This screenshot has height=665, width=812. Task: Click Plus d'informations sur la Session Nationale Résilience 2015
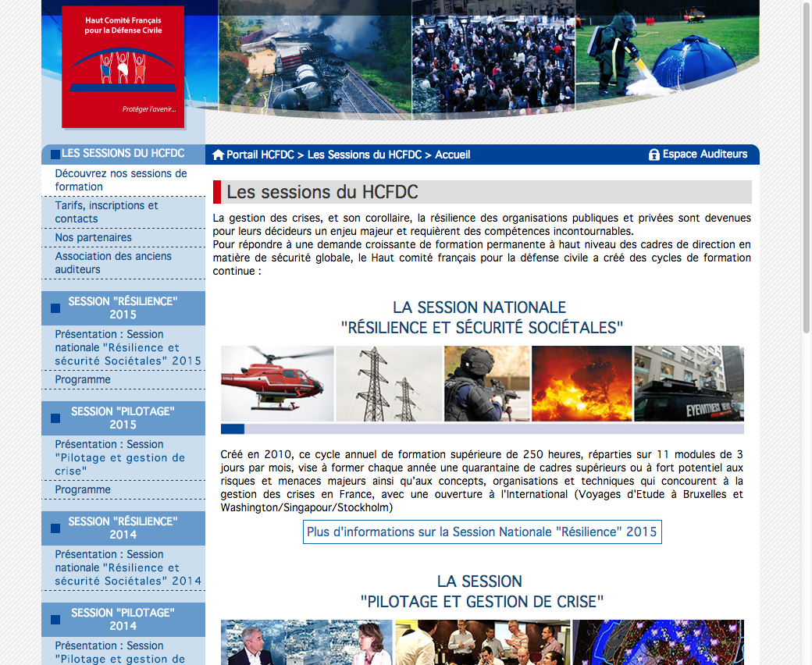(483, 532)
